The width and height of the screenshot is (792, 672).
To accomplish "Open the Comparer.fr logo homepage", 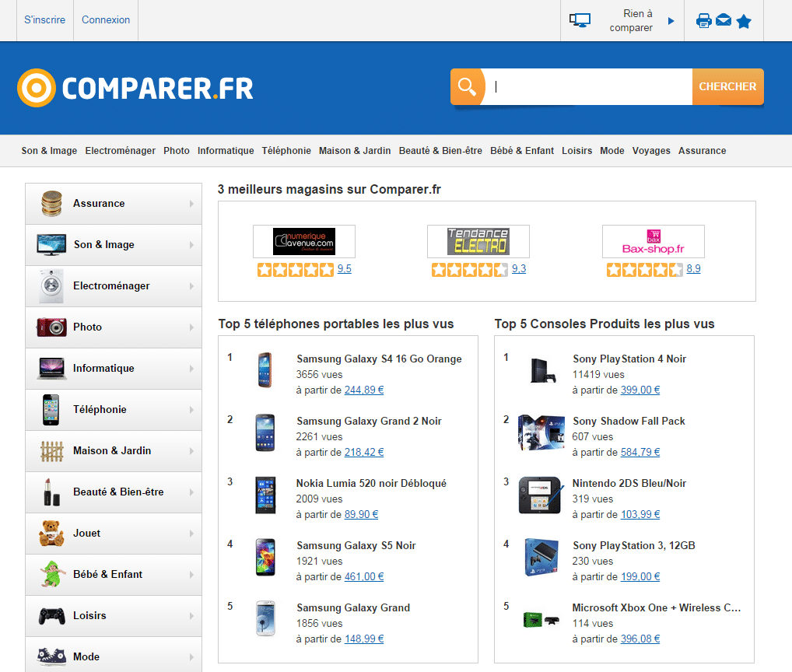I will tap(135, 88).
